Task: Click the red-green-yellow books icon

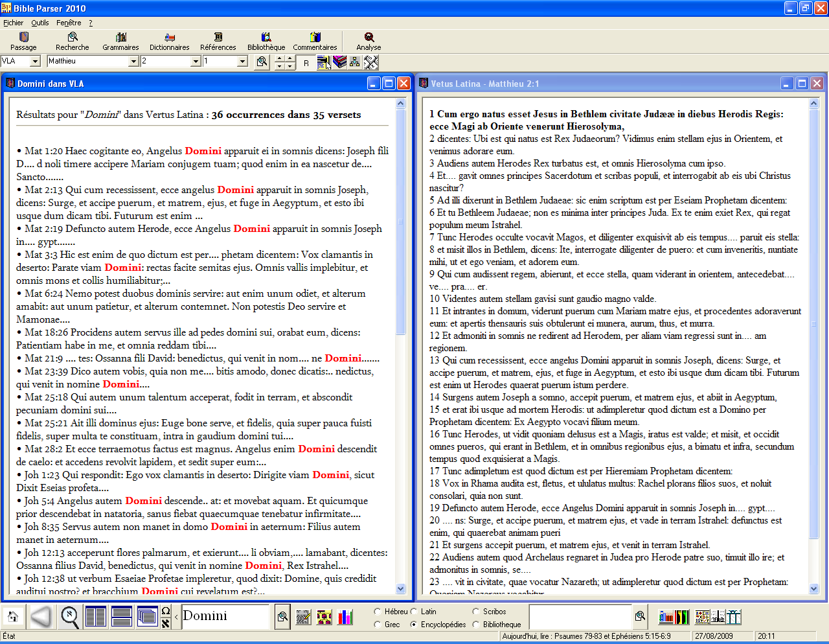Action: pyautogui.click(x=682, y=616)
